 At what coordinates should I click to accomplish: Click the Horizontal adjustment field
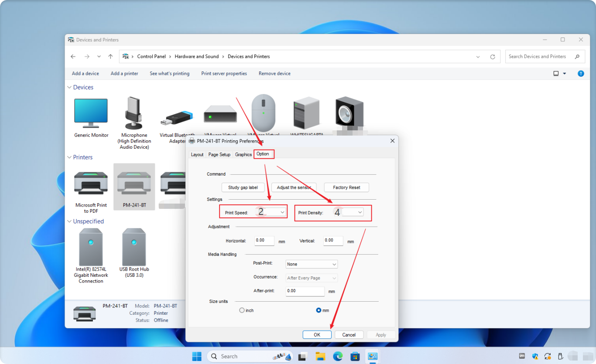pyautogui.click(x=264, y=241)
